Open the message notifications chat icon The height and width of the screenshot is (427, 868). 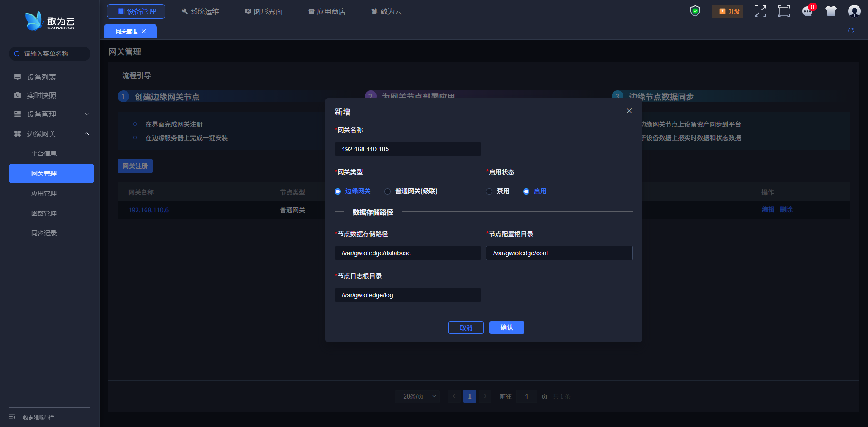pyautogui.click(x=807, y=11)
